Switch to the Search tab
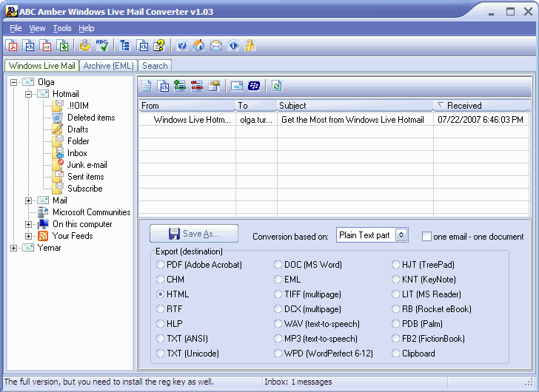 point(155,66)
